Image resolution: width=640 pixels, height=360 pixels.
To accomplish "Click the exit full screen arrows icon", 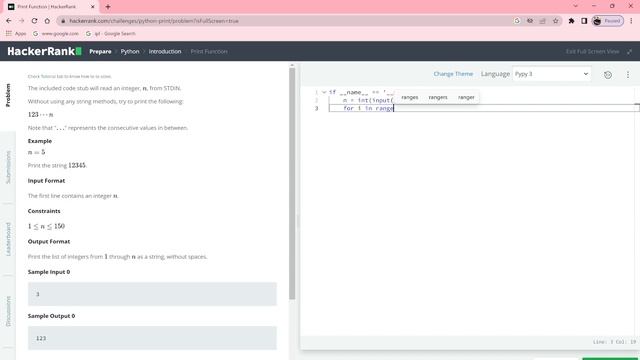I will [629, 51].
